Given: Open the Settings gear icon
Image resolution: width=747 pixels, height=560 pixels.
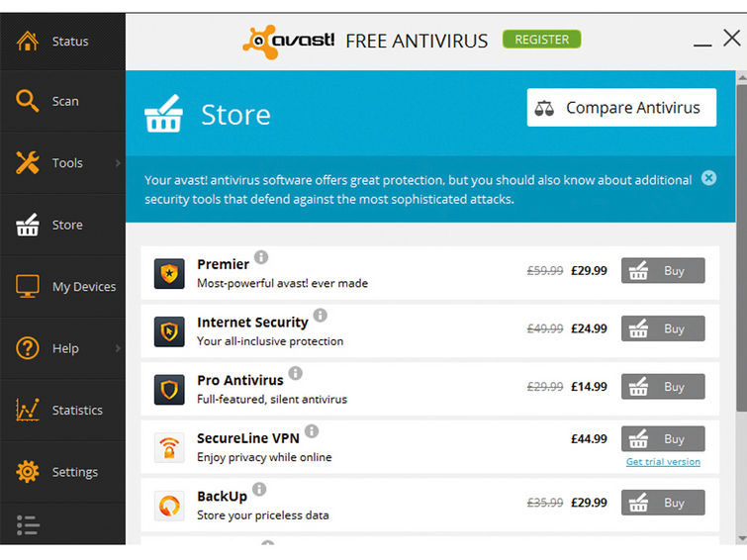Looking at the screenshot, I should click(x=27, y=472).
